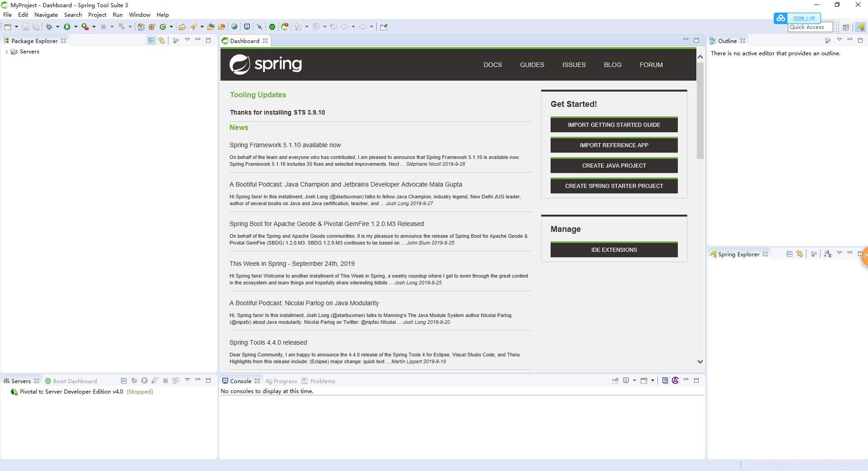The image size is (868, 471).
Task: Open the File menu
Action: click(x=7, y=15)
